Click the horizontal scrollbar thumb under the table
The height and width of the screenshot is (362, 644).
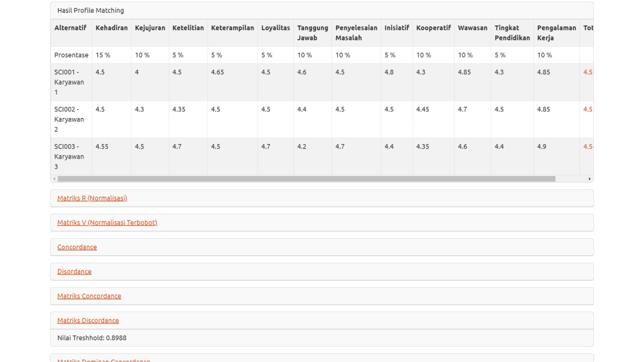pos(306,179)
